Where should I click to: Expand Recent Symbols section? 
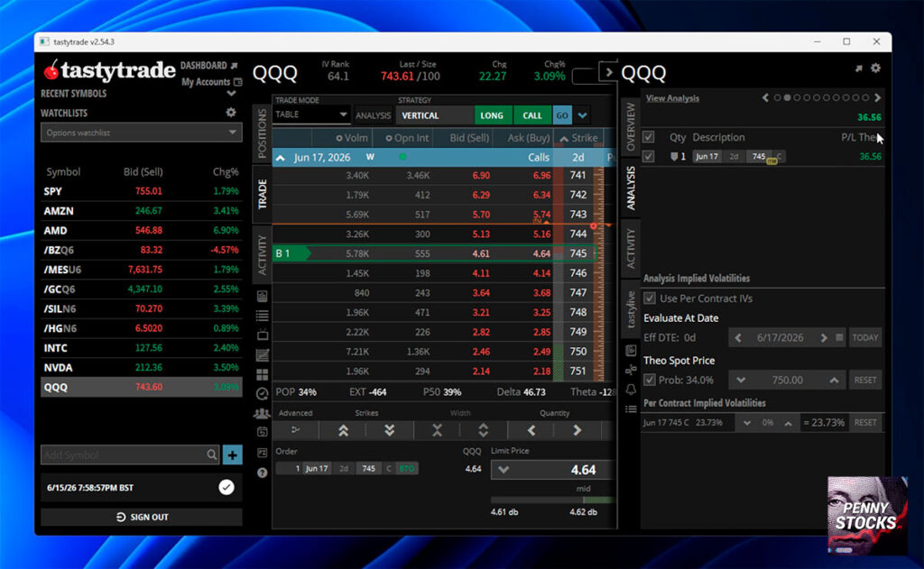coord(231,94)
